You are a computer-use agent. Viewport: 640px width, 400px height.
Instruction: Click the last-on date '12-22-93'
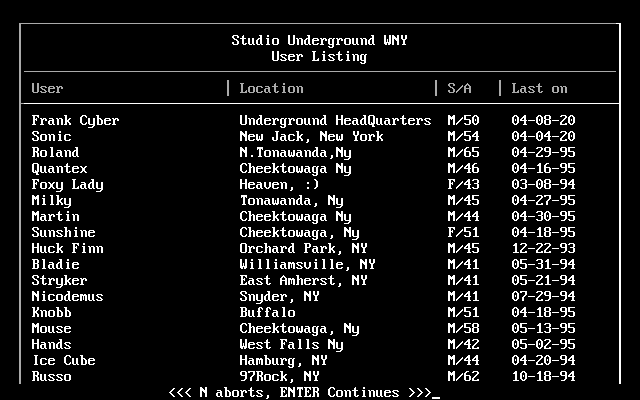point(543,248)
